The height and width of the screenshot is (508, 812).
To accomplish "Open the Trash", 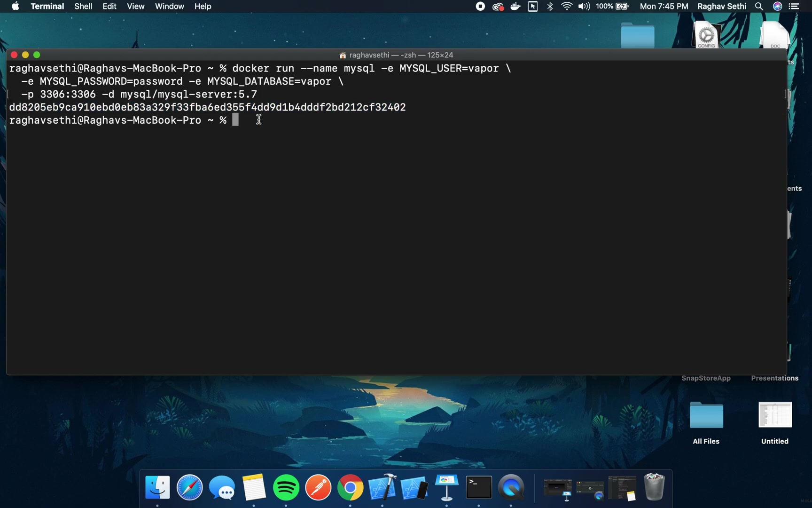I will click(655, 487).
